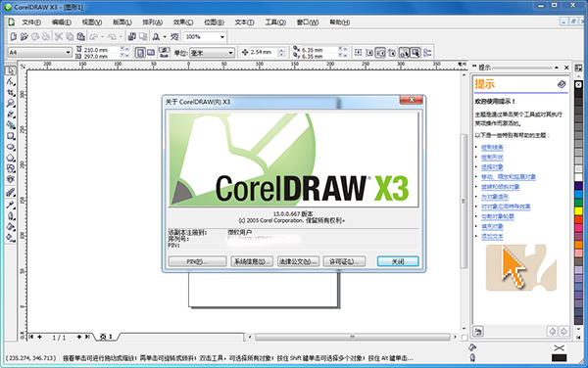Select the Ellipse tool

pos(11,147)
